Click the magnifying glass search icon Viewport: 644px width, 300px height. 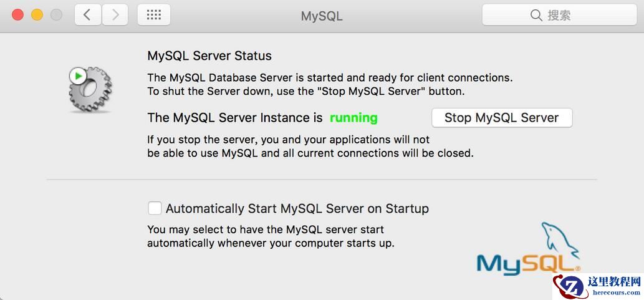coord(536,15)
